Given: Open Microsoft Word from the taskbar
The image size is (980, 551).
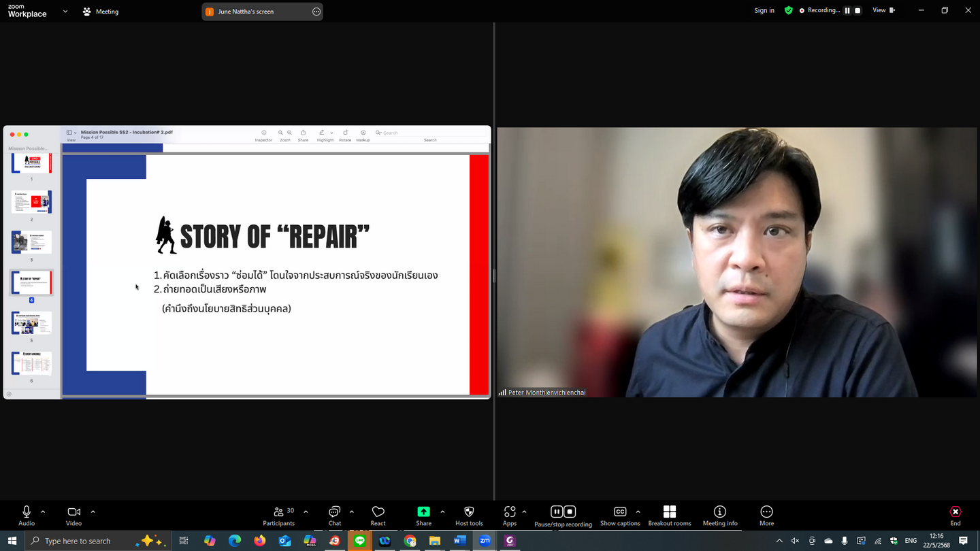Looking at the screenshot, I should 459,541.
